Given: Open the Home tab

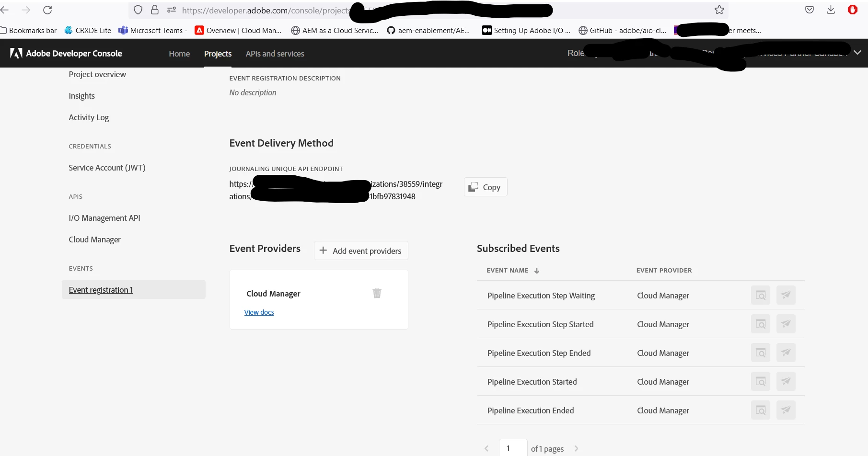Looking at the screenshot, I should click(179, 54).
